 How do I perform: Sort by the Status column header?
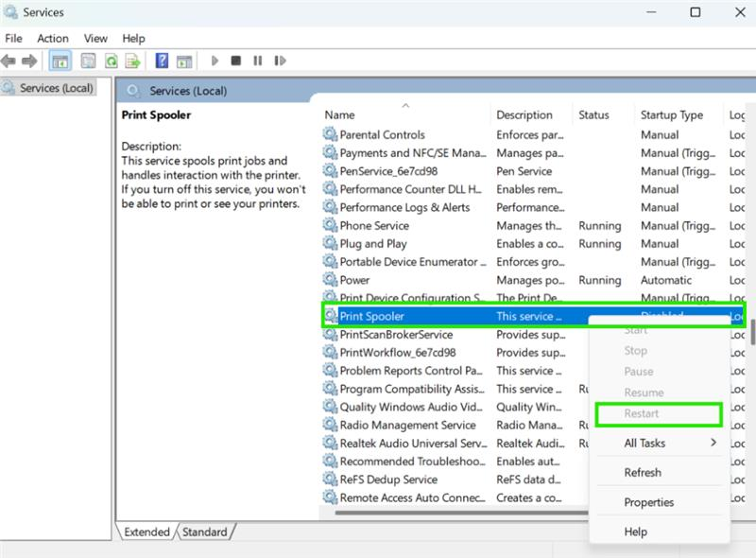pyautogui.click(x=603, y=114)
